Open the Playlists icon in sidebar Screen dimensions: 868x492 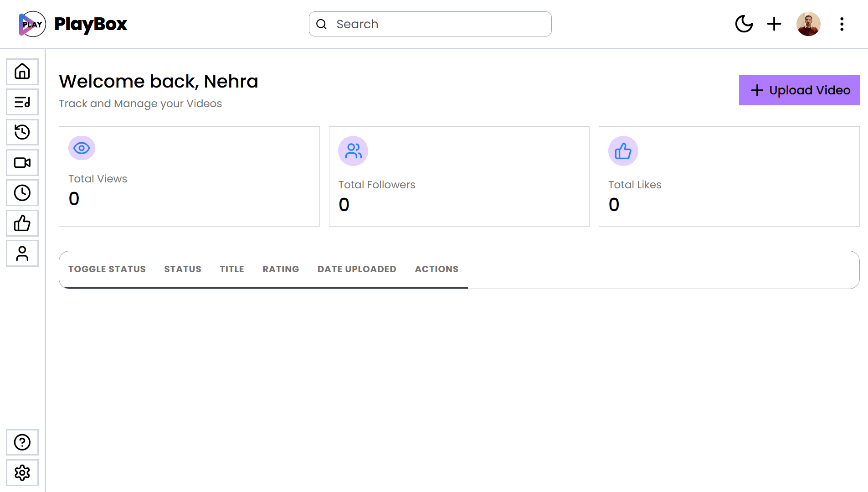pos(22,102)
